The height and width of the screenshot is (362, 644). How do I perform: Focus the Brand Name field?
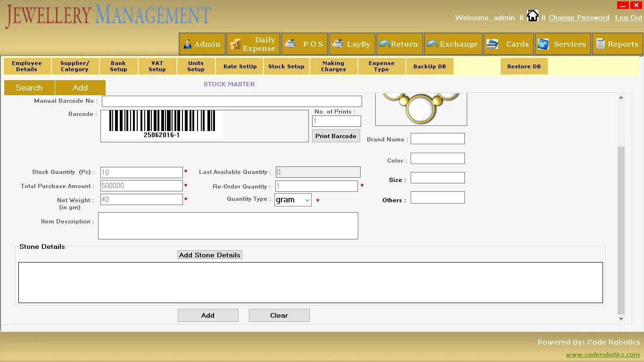click(x=438, y=139)
